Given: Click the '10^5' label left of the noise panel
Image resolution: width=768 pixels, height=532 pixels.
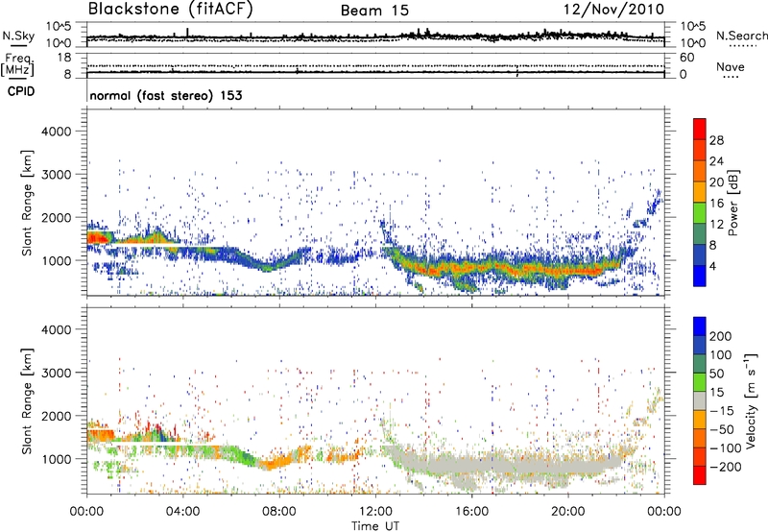Looking at the screenshot, I should pyautogui.click(x=59, y=26).
